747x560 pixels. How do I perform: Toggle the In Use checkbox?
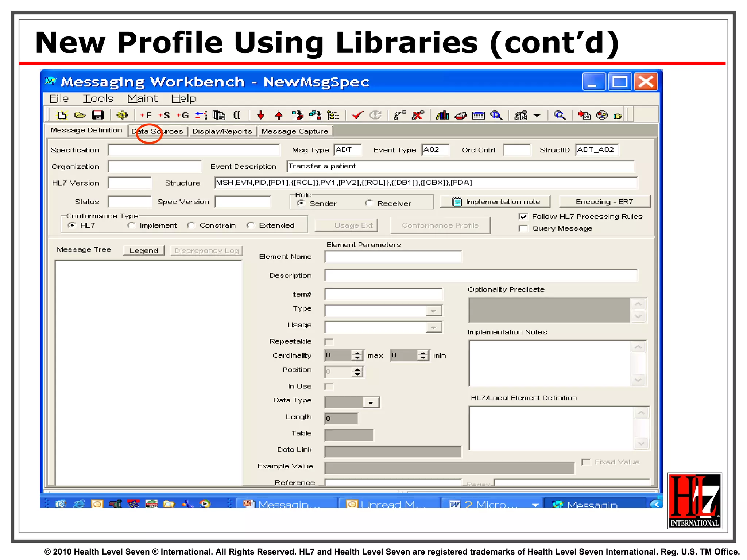pos(329,386)
